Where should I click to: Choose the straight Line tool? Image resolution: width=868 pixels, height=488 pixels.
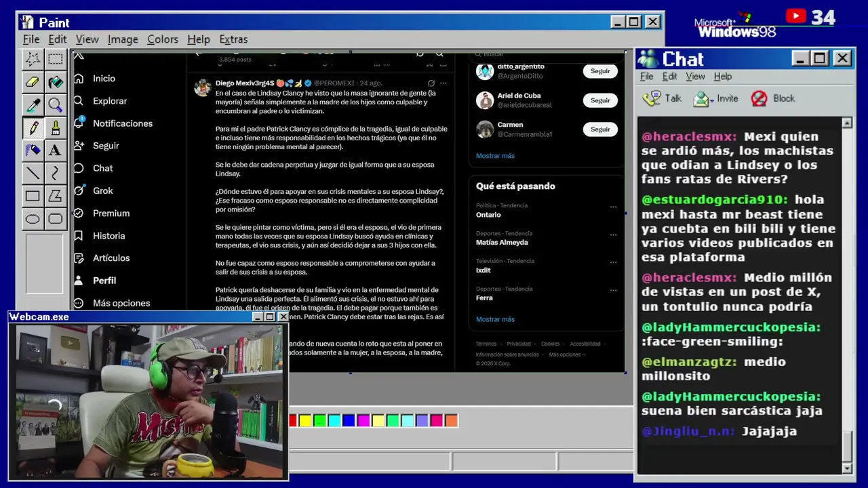point(33,173)
